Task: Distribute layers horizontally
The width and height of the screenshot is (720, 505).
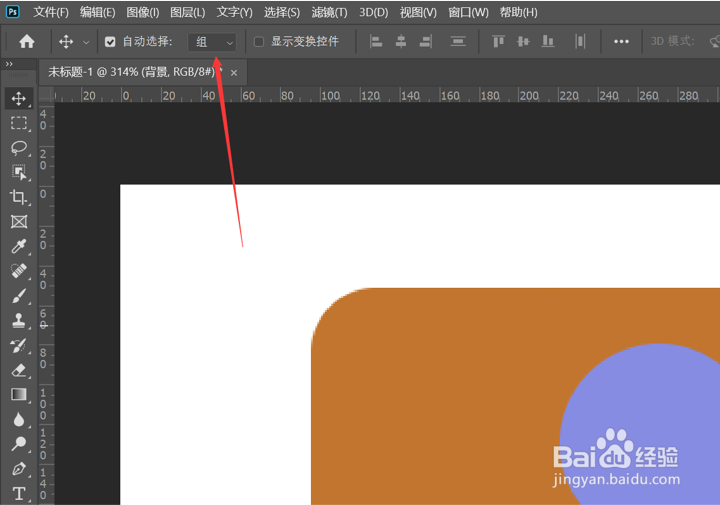Action: click(x=580, y=42)
